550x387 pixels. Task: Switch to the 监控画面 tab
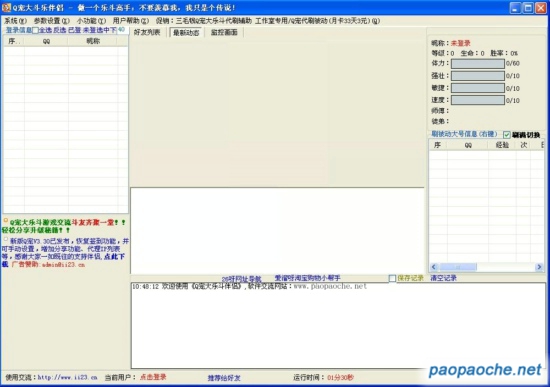point(224,32)
